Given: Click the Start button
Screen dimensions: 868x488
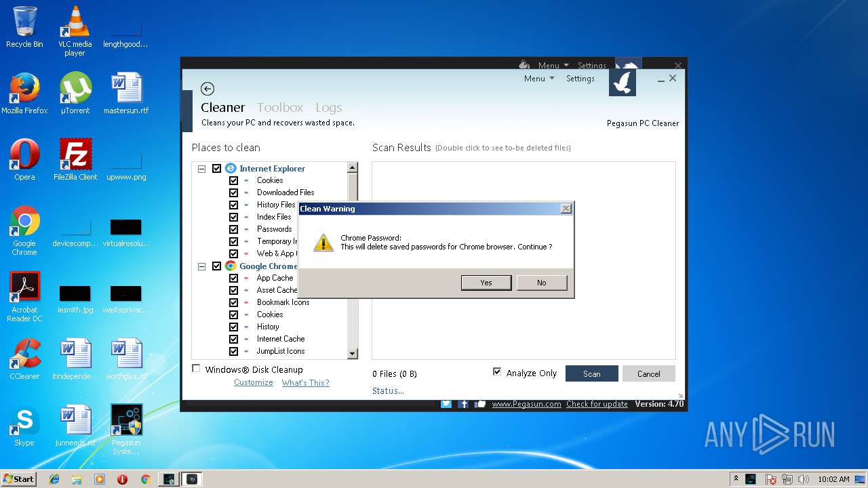Looking at the screenshot, I should pyautogui.click(x=19, y=479).
